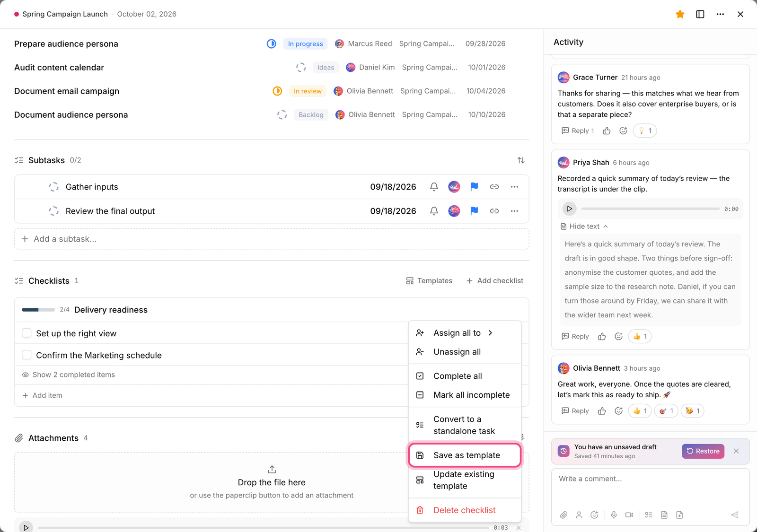
Task: Expand the Assign all to submenu
Action: tap(465, 333)
